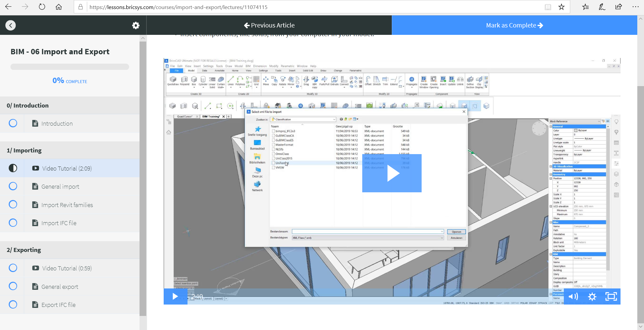Open the Import Revit families lecture
Image resolution: width=644 pixels, height=330 pixels.
click(x=67, y=205)
